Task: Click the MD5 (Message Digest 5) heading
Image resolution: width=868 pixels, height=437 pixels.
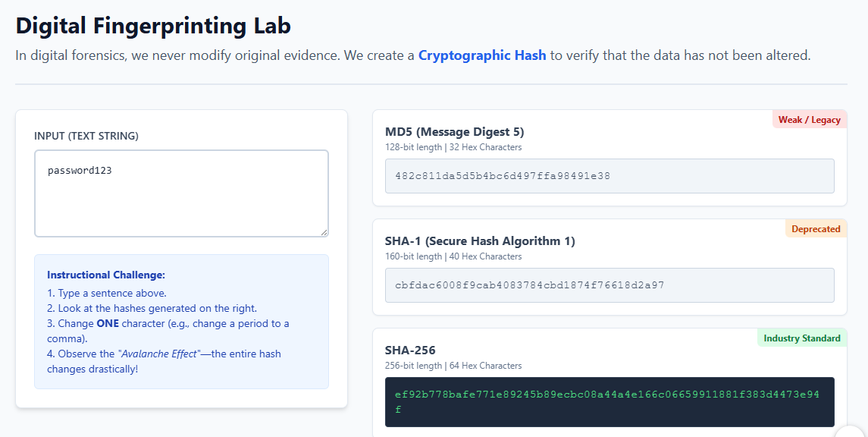Action: [454, 132]
